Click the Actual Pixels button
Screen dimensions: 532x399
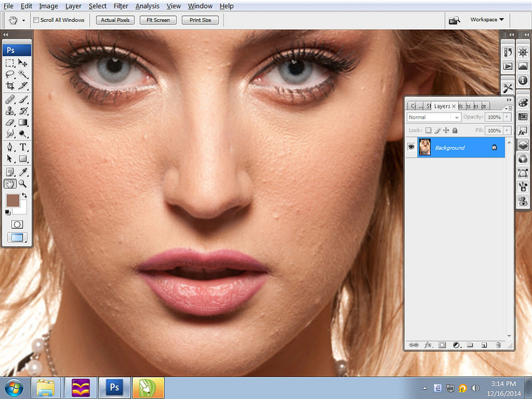point(115,20)
